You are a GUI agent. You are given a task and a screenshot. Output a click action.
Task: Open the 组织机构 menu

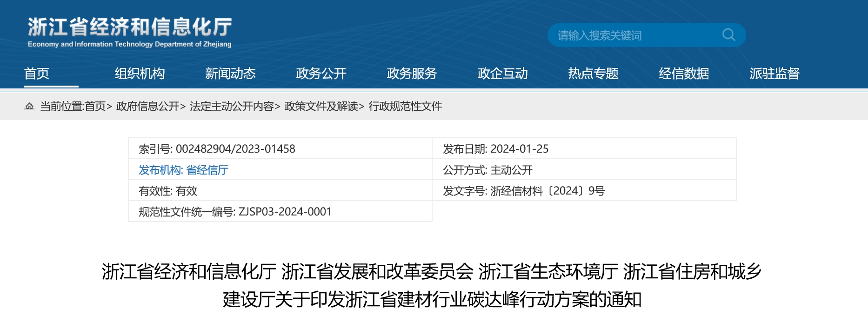coord(140,74)
